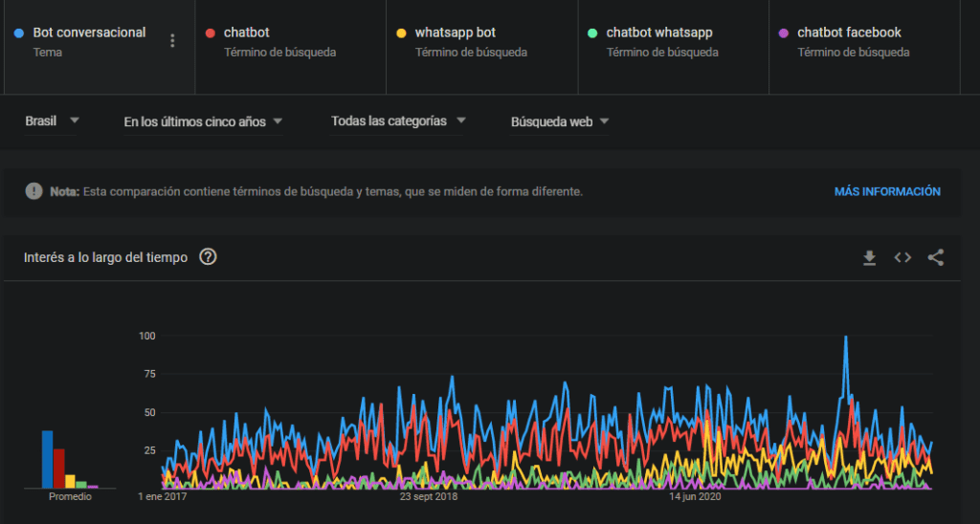Open the embed code for the chart
Screen dimensions: 980x524
902,257
